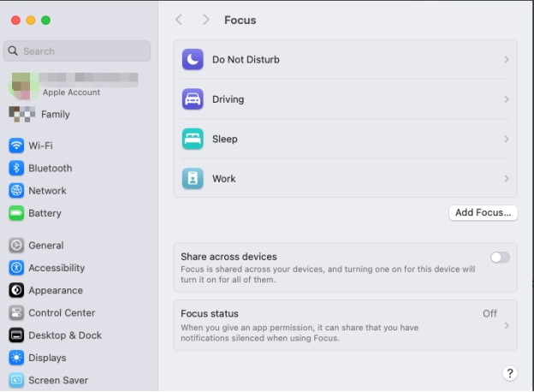This screenshot has height=392, width=534.
Task: Expand the Sleep focus row chevron
Action: point(507,139)
